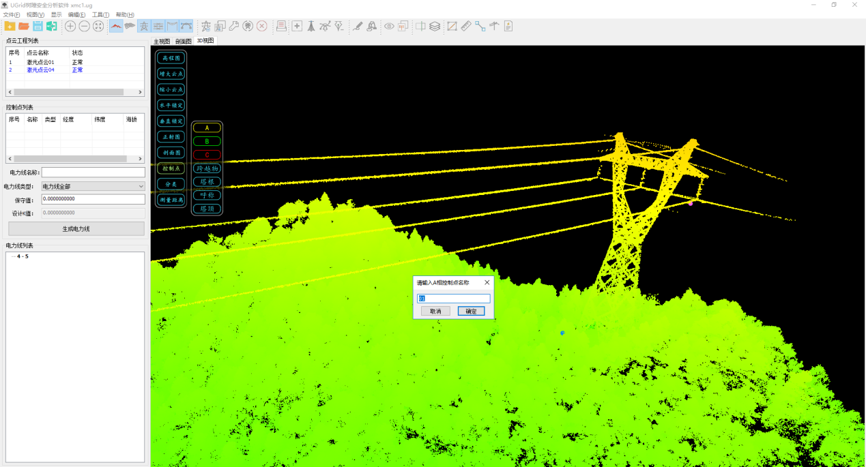Switch to the 剖面图 tab
866x467 pixels.
pyautogui.click(x=183, y=42)
